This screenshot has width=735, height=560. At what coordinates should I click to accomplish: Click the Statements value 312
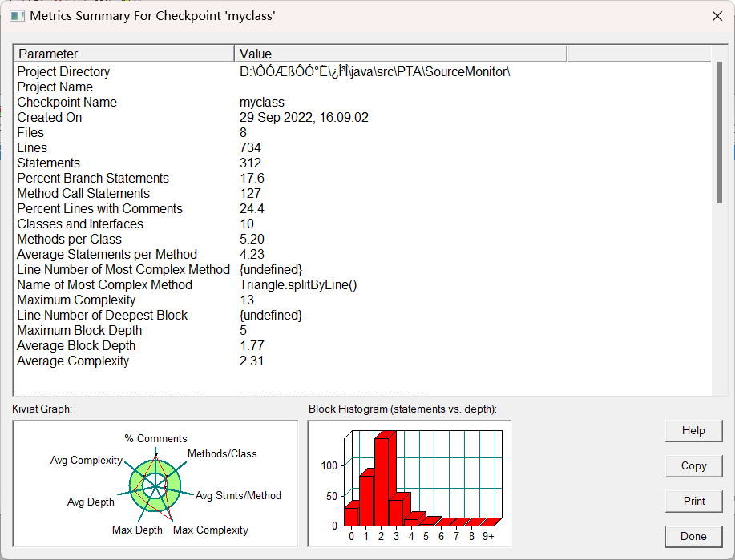point(250,163)
